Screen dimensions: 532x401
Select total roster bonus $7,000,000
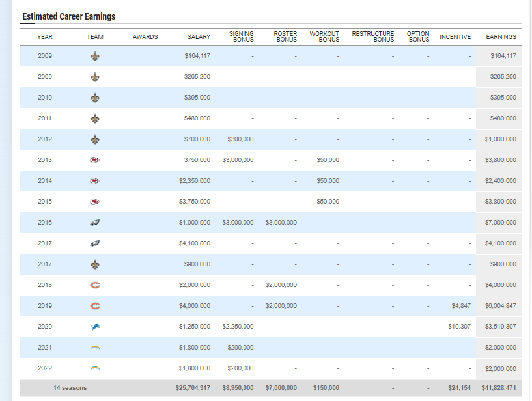coord(281,388)
